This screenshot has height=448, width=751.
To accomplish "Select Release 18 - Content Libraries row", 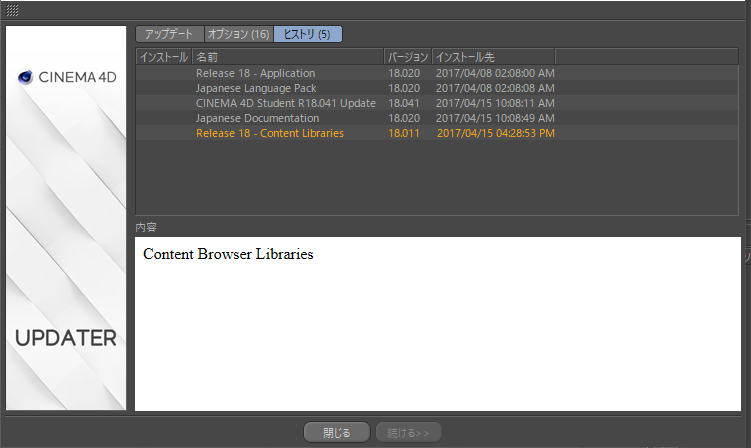I will pyautogui.click(x=437, y=133).
